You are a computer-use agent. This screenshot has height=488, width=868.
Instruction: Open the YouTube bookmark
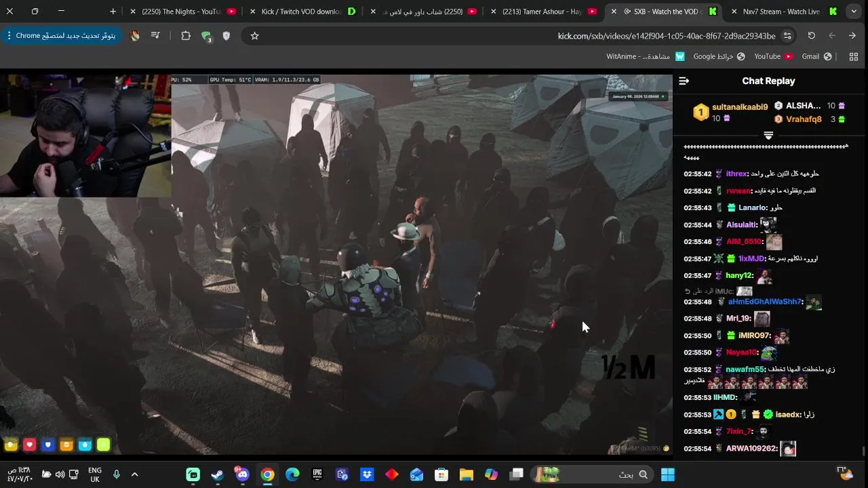pyautogui.click(x=774, y=57)
